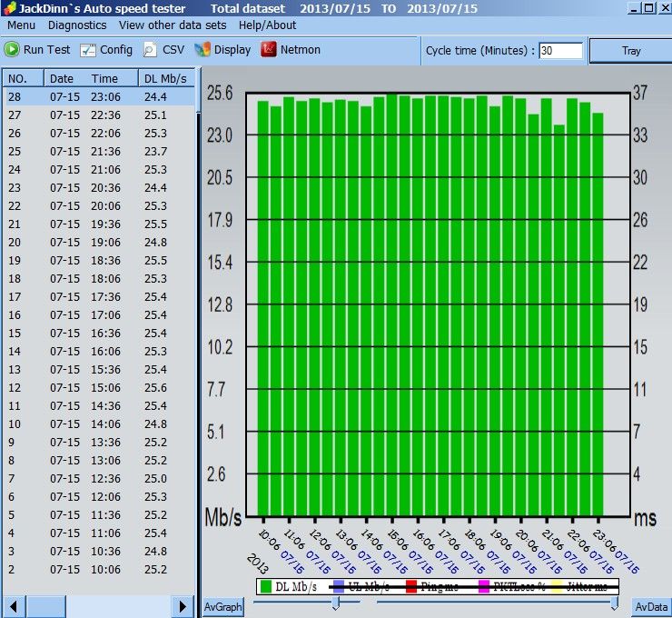Click the Run Test label
This screenshot has height=618, width=672.
[46, 50]
